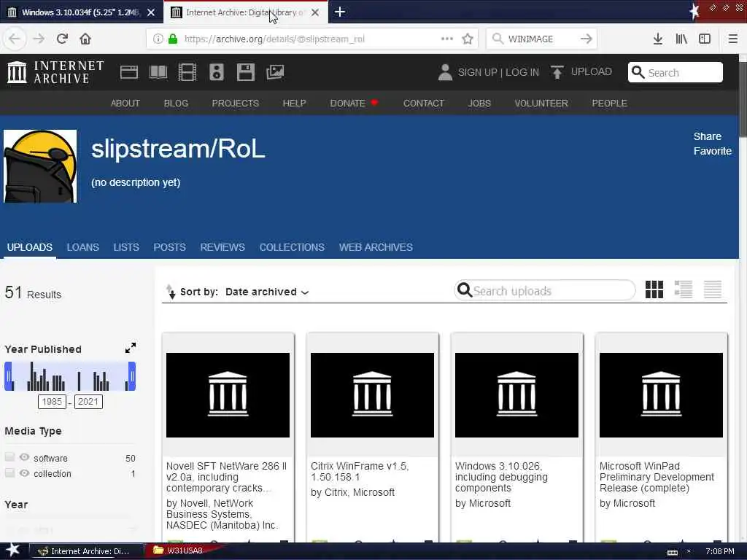Focus the Search uploads field
This screenshot has width=747, height=560.
(545, 290)
